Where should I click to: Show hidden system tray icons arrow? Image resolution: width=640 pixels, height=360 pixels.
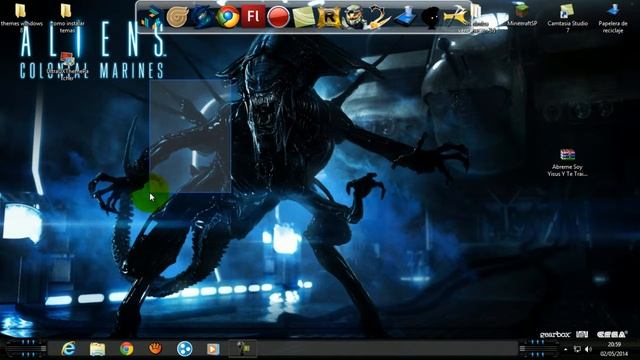[566, 349]
